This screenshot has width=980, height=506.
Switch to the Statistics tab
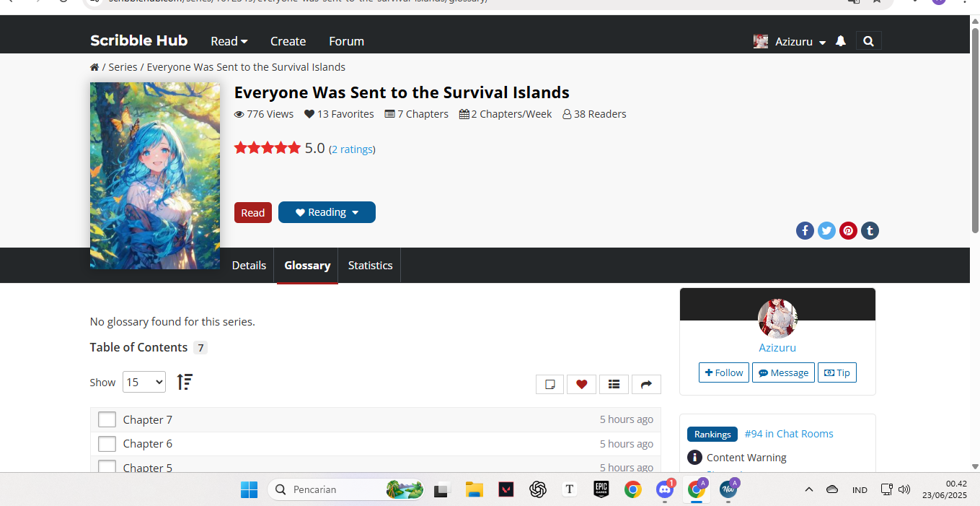370,266
